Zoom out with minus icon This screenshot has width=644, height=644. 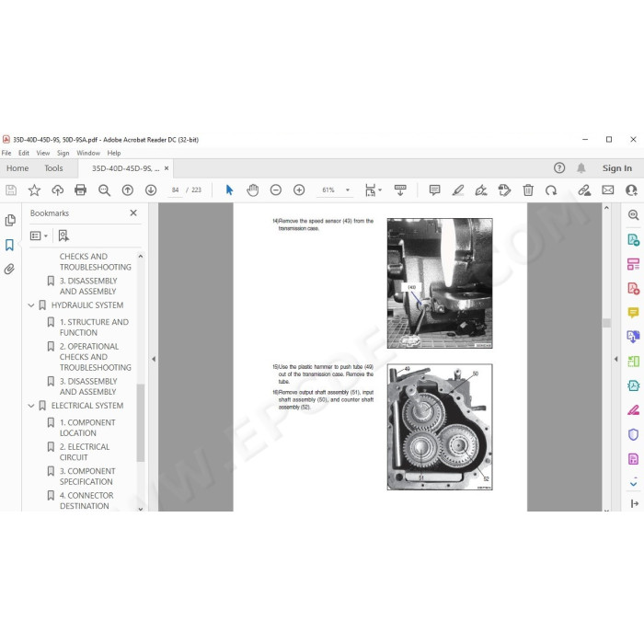click(x=276, y=190)
